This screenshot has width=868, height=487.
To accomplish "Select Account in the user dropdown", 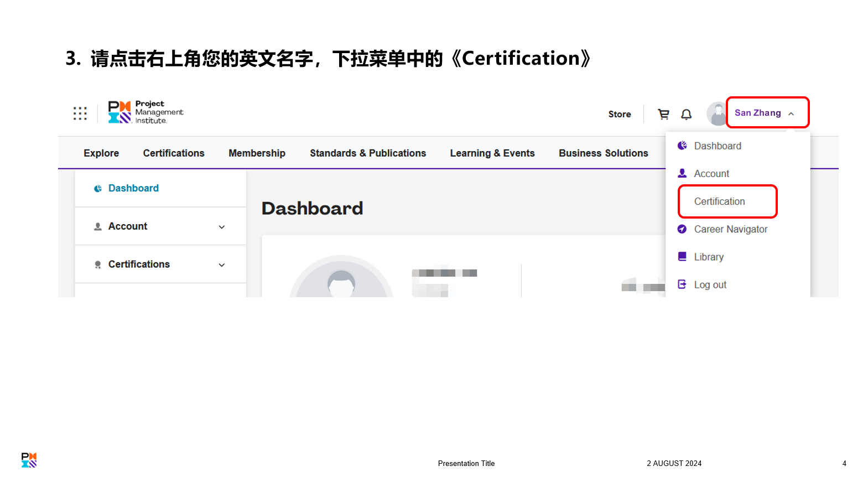I will tap(711, 174).
